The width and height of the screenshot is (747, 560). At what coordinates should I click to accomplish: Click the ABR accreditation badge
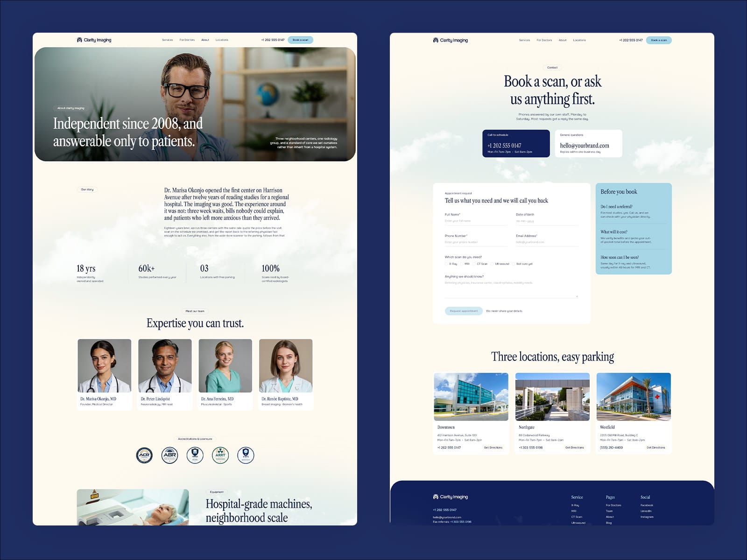click(x=169, y=455)
